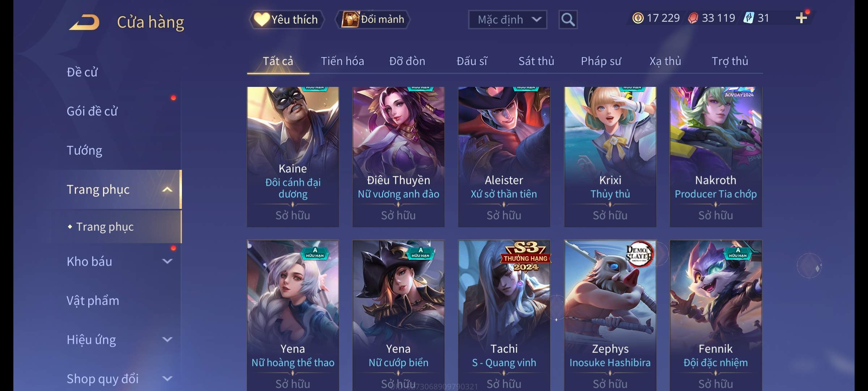Open the search magnifier icon
This screenshot has width=868, height=391.
point(568,20)
